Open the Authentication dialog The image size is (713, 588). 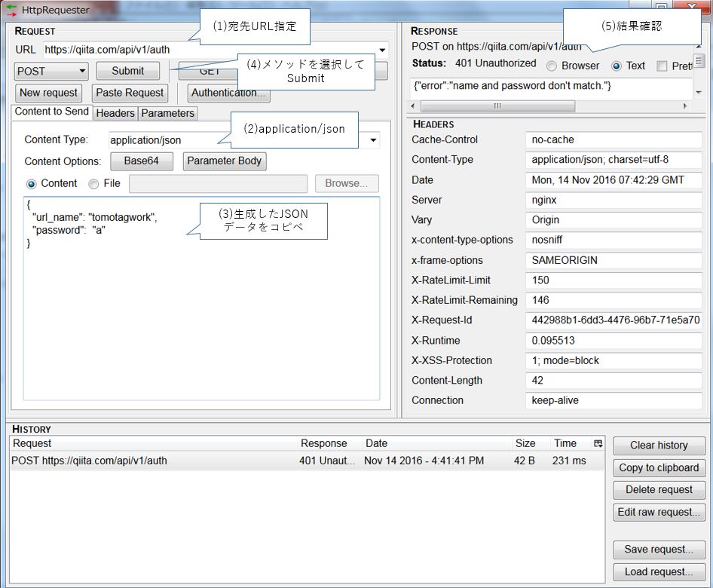click(x=228, y=93)
